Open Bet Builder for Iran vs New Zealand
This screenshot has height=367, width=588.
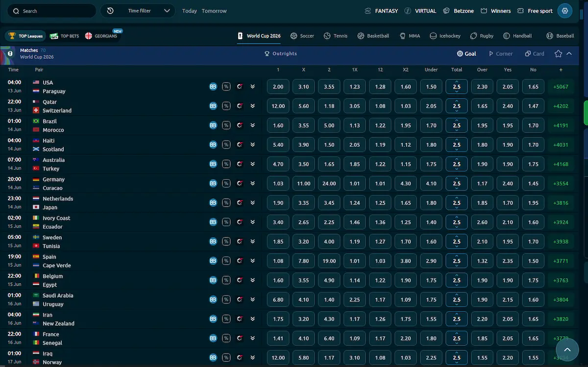click(x=213, y=319)
